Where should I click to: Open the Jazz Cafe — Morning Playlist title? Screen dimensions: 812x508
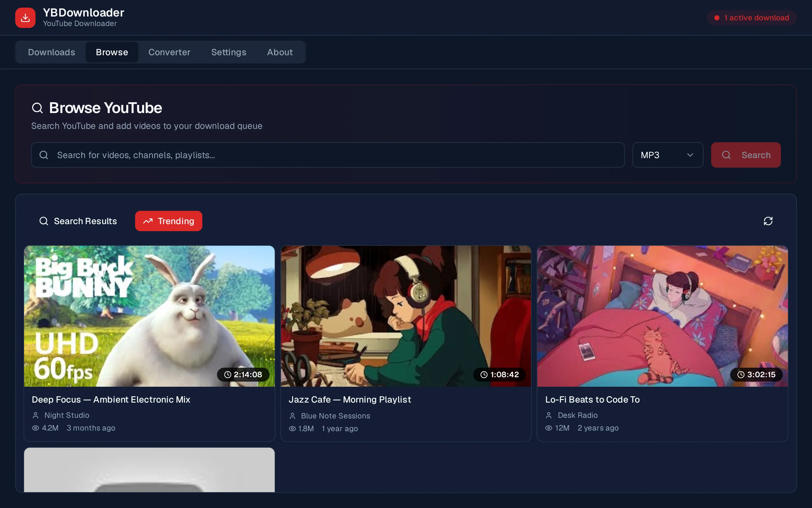click(x=350, y=399)
